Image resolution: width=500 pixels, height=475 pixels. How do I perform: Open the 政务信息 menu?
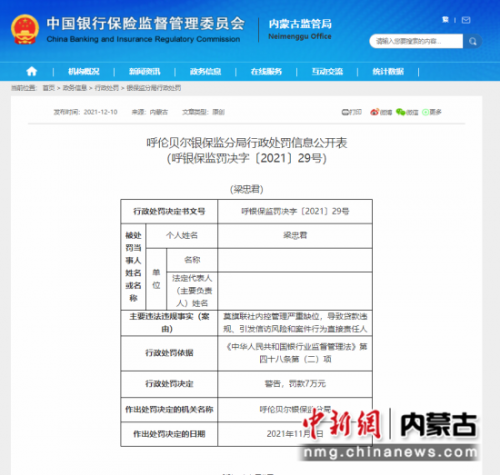[x=205, y=71]
